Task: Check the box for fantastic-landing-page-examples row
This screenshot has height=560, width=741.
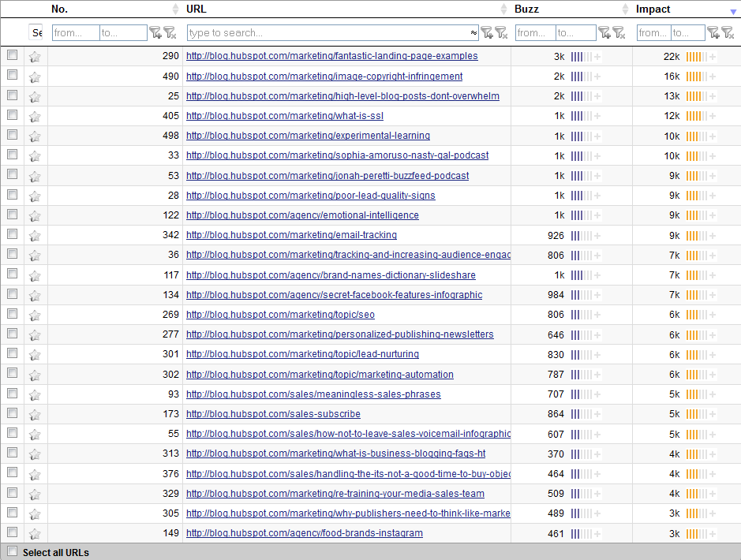Action: click(x=13, y=55)
